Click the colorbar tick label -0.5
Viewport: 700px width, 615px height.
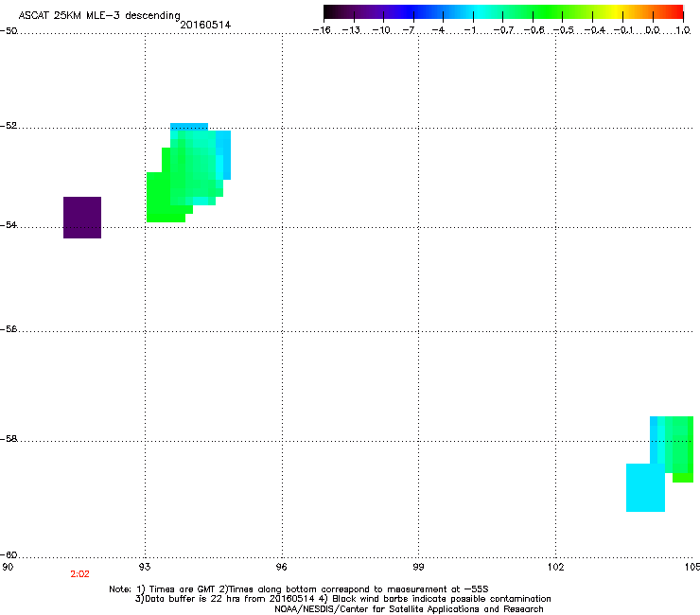(x=564, y=30)
